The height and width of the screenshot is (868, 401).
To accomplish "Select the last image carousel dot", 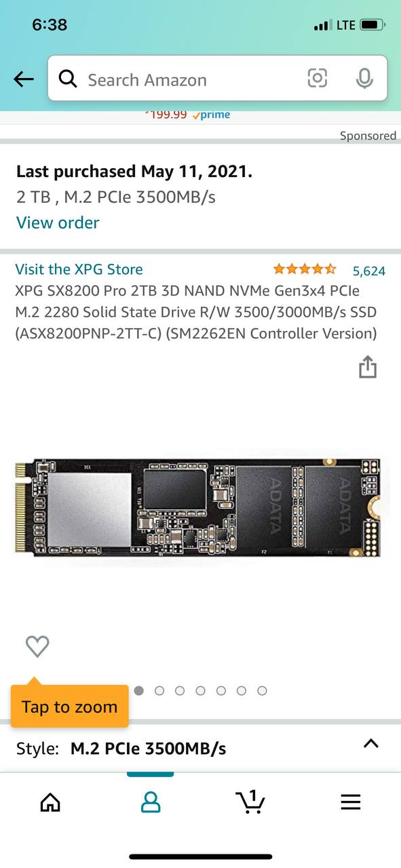I will (x=262, y=691).
